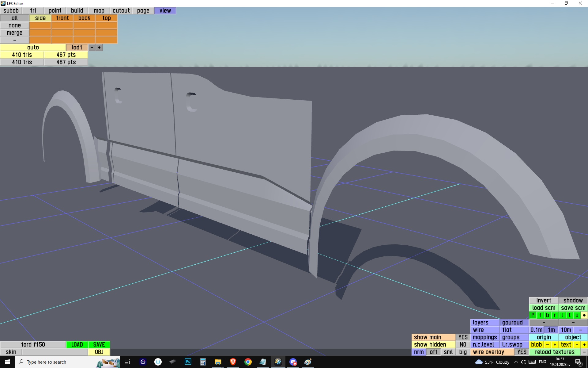Click the empty skin name field
The width and height of the screenshot is (588, 368).
pyautogui.click(x=55, y=352)
